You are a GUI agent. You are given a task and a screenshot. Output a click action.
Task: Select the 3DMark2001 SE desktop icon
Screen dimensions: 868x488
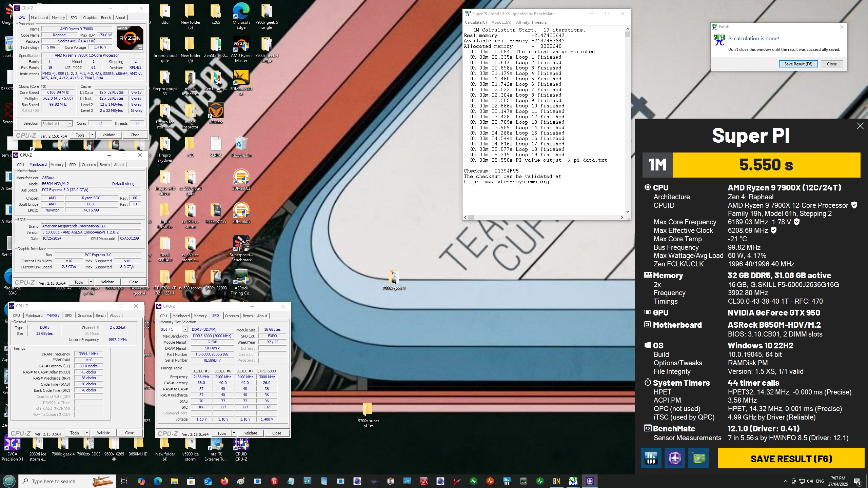click(x=241, y=83)
